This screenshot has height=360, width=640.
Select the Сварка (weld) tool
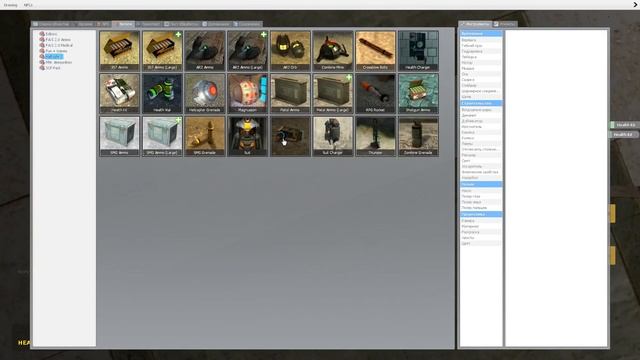click(x=481, y=80)
